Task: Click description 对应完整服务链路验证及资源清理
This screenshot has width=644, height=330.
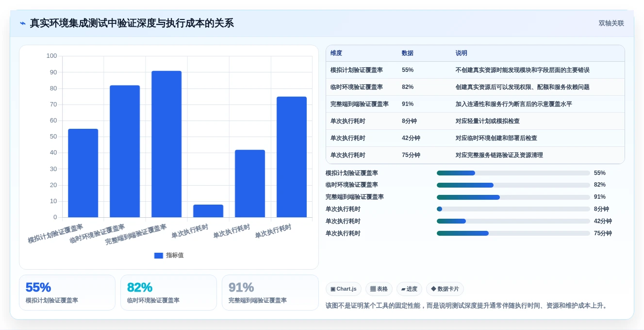Action: coord(499,155)
